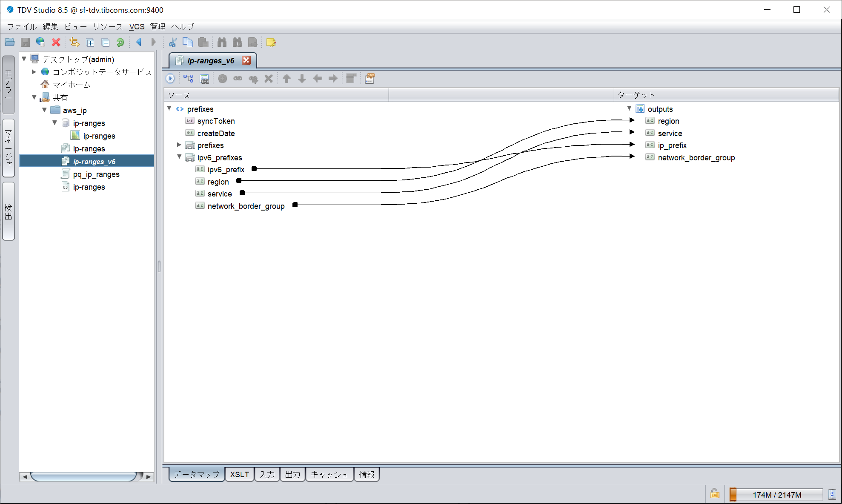Click the save disk toolbar icon
Image resolution: width=842 pixels, height=504 pixels.
point(25,42)
